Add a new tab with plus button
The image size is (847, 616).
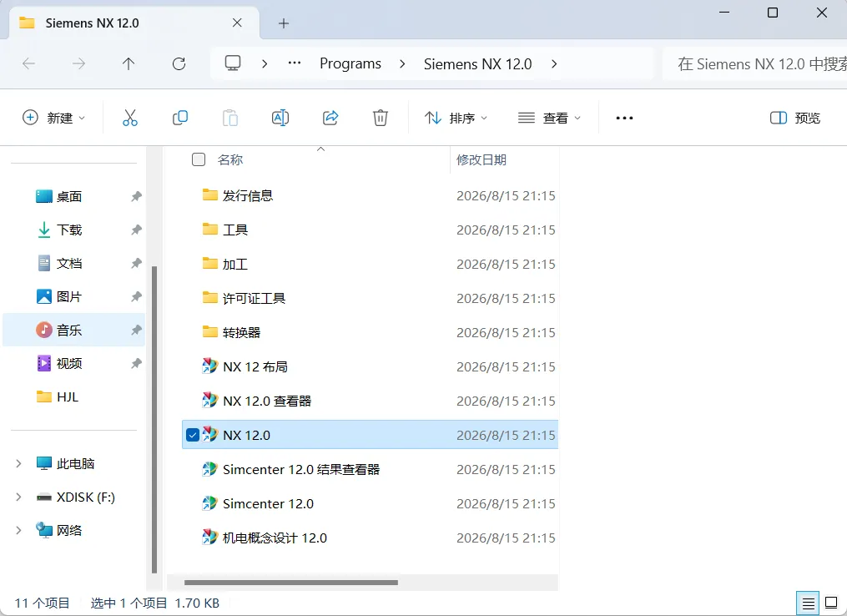[284, 23]
